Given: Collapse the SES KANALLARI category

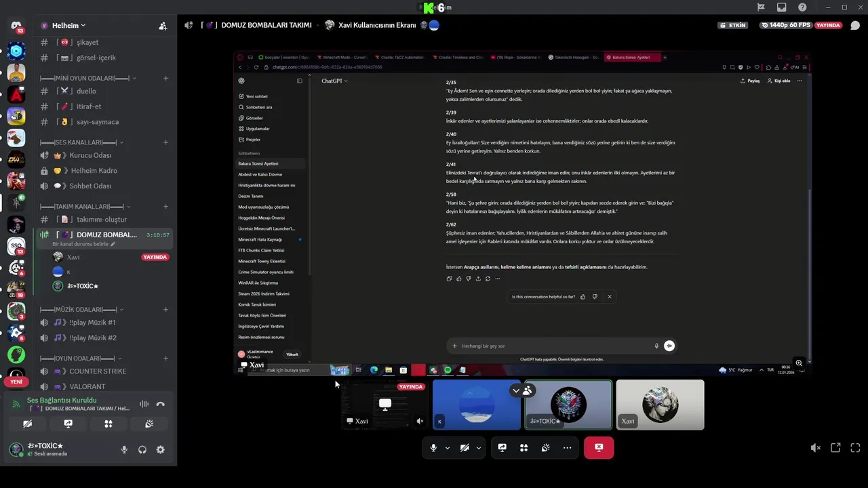Looking at the screenshot, I should 81,142.
